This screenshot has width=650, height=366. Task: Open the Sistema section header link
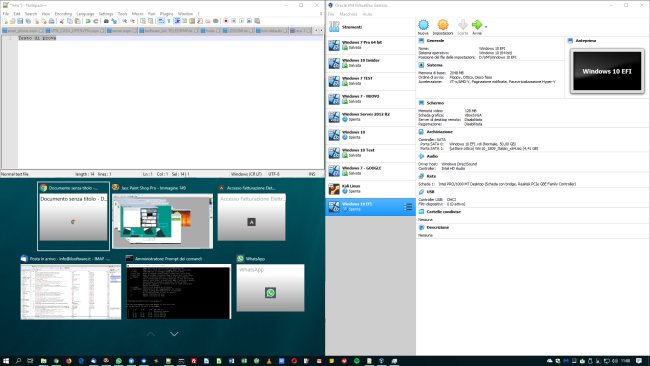pos(434,65)
